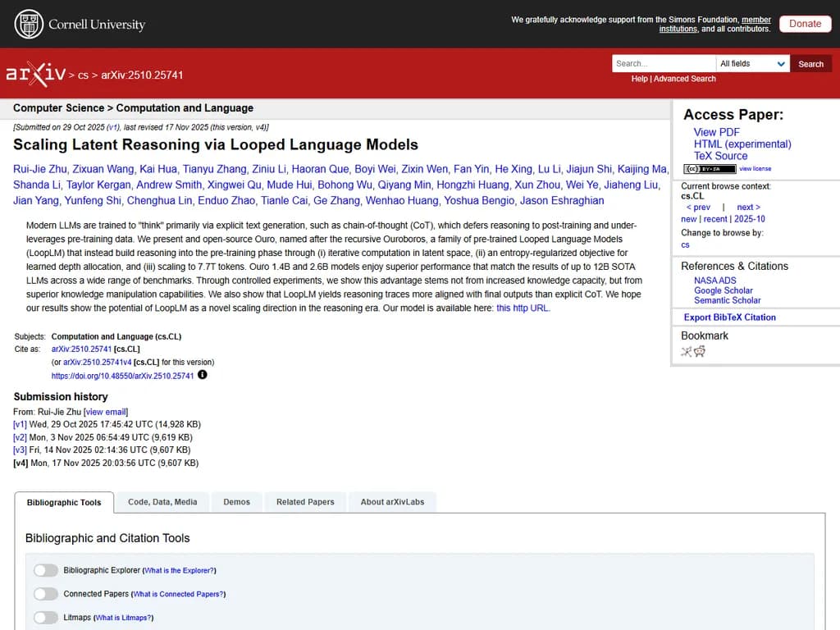Click the arXiv logo in header
The height and width of the screenshot is (630, 840).
click(x=35, y=74)
